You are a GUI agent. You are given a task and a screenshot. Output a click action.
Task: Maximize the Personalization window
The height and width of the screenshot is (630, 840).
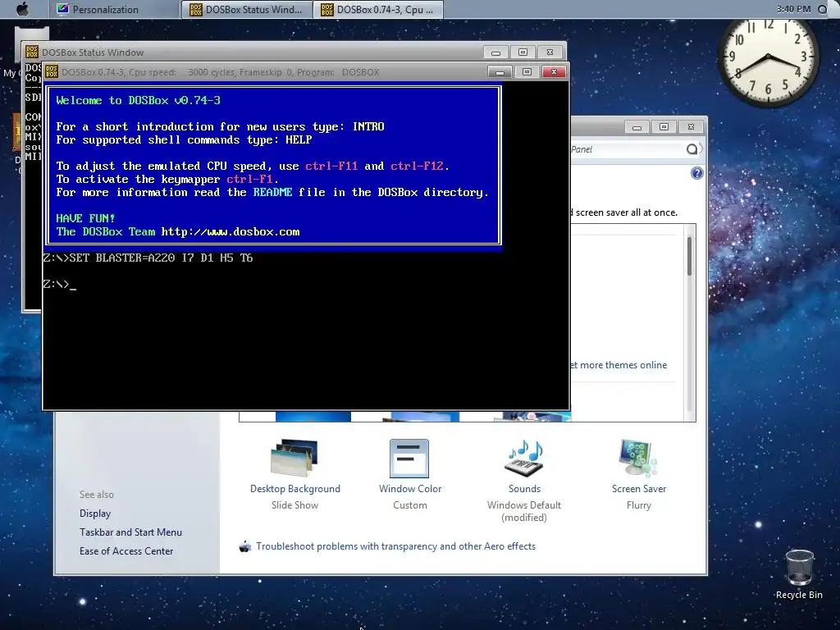point(664,127)
